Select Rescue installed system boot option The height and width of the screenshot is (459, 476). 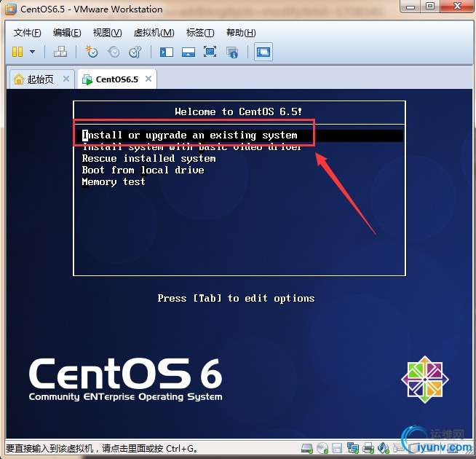(148, 158)
